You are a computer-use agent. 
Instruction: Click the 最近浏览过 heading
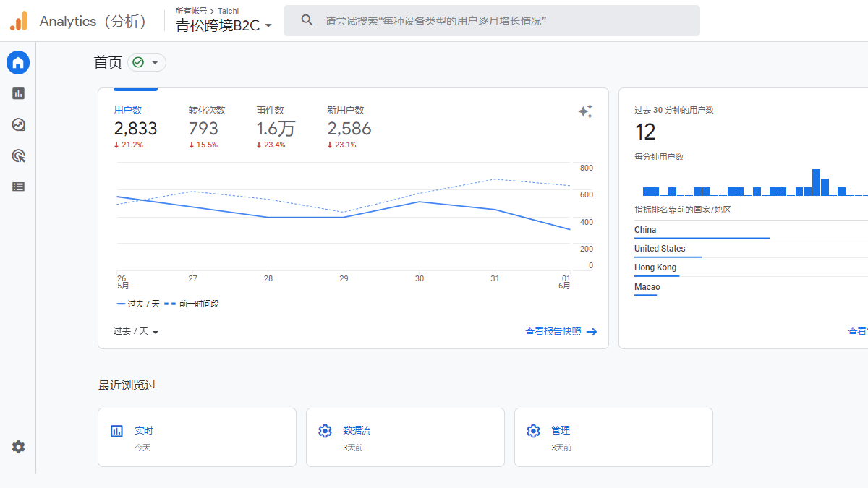pos(127,385)
